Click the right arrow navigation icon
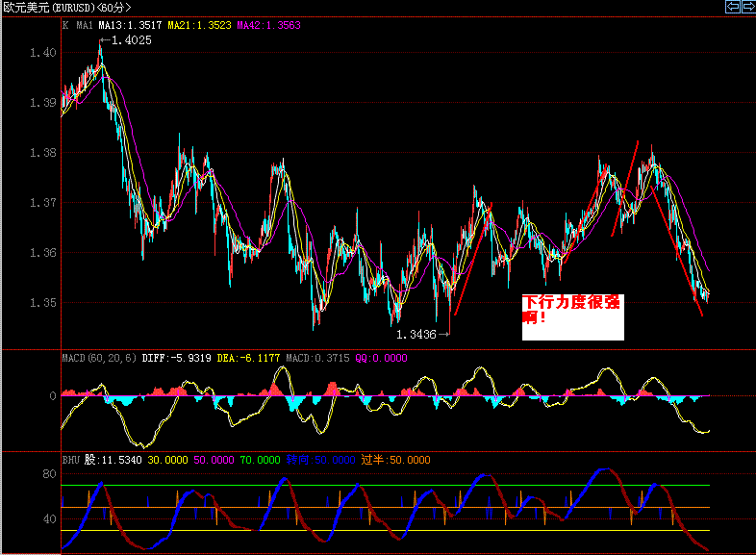Viewport: 756px width, 555px height. click(x=748, y=7)
